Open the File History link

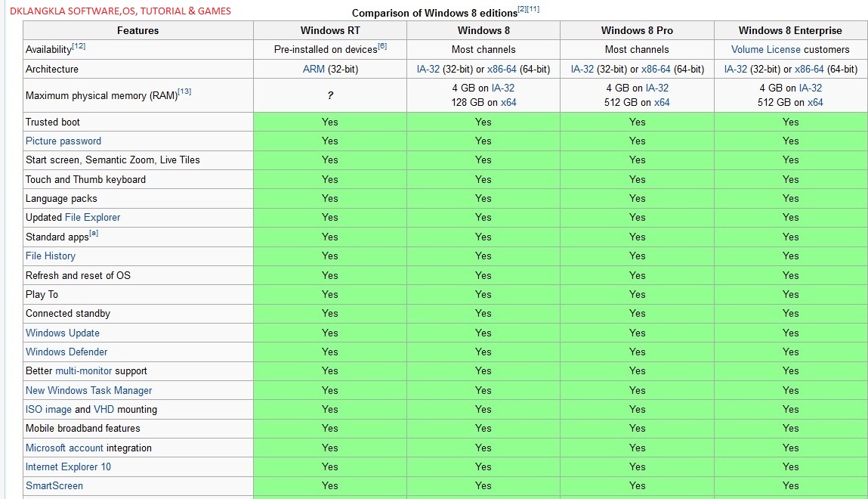click(51, 256)
